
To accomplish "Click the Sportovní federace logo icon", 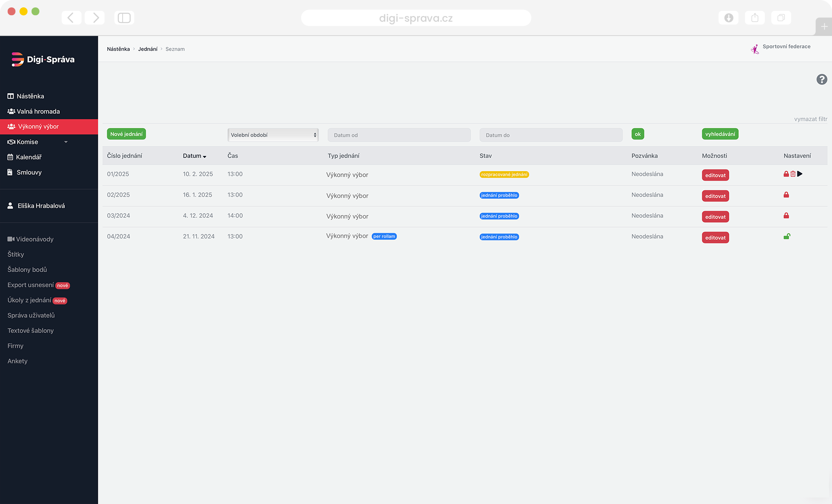I will [755, 49].
